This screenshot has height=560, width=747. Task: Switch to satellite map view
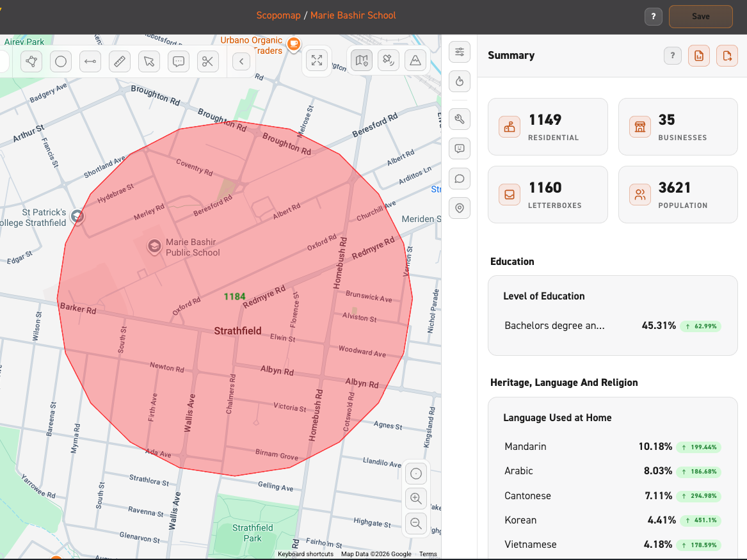[389, 60]
